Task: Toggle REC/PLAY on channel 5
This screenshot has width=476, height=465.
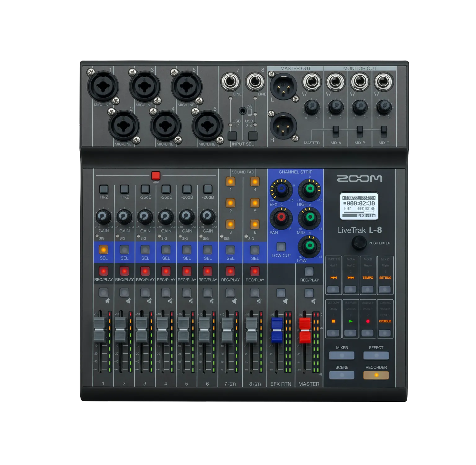Action: (x=187, y=271)
